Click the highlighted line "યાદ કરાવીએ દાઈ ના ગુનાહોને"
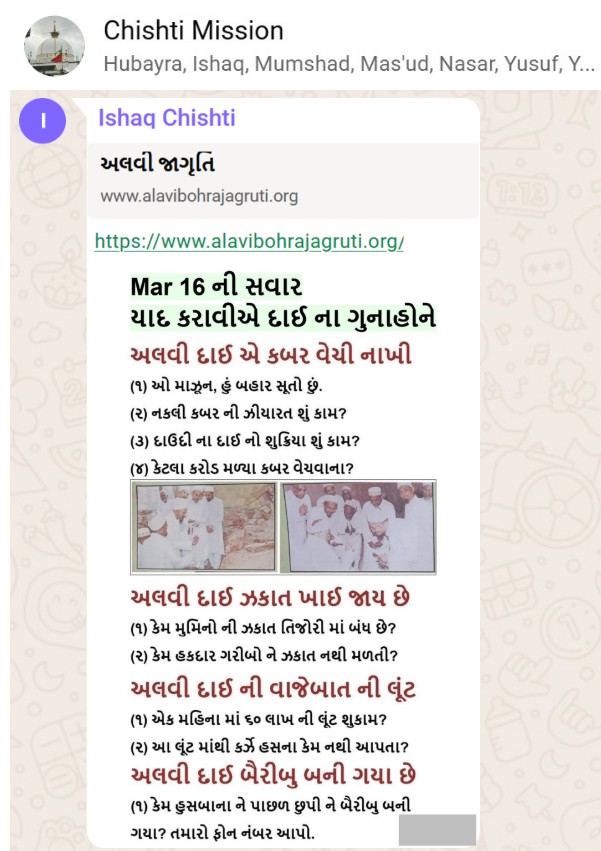 283,318
